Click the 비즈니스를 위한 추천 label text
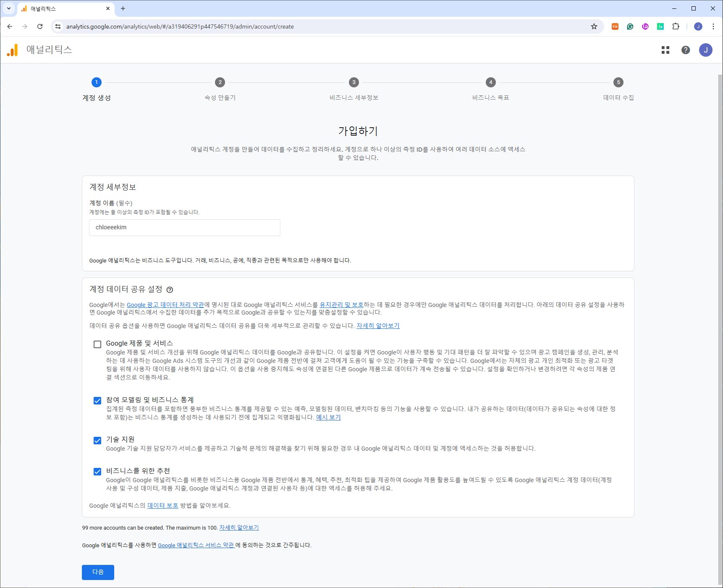This screenshot has width=723, height=588. [138, 471]
